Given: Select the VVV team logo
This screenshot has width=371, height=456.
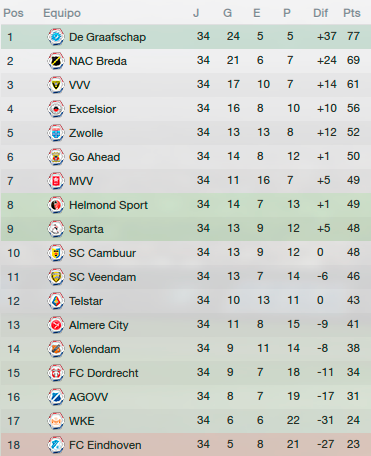Looking at the screenshot, I should pos(56,85).
